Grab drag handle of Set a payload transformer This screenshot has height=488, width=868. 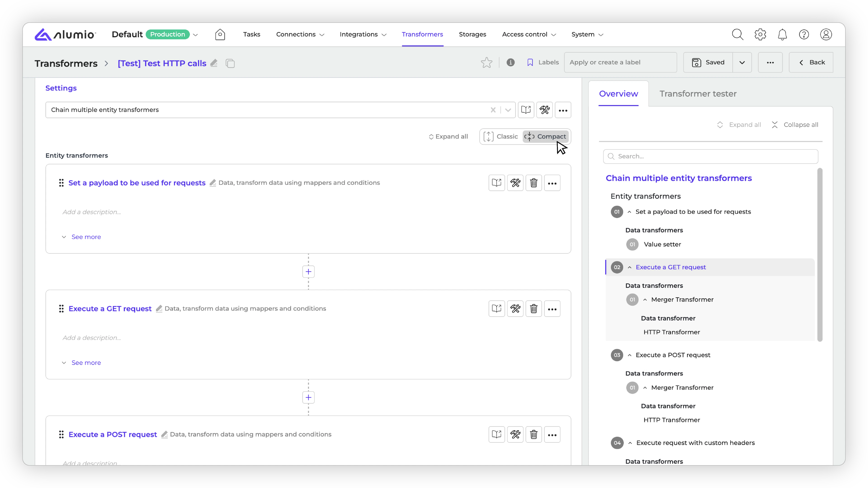click(x=61, y=183)
